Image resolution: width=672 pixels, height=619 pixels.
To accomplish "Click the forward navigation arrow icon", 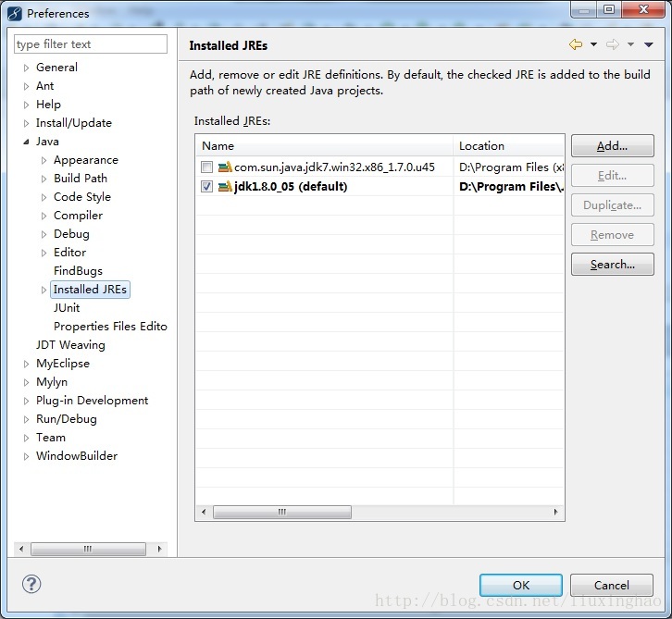I will pyautogui.click(x=613, y=44).
